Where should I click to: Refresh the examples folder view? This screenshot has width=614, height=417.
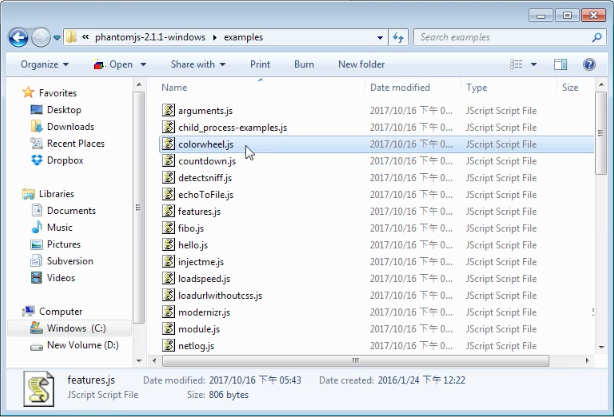point(398,38)
